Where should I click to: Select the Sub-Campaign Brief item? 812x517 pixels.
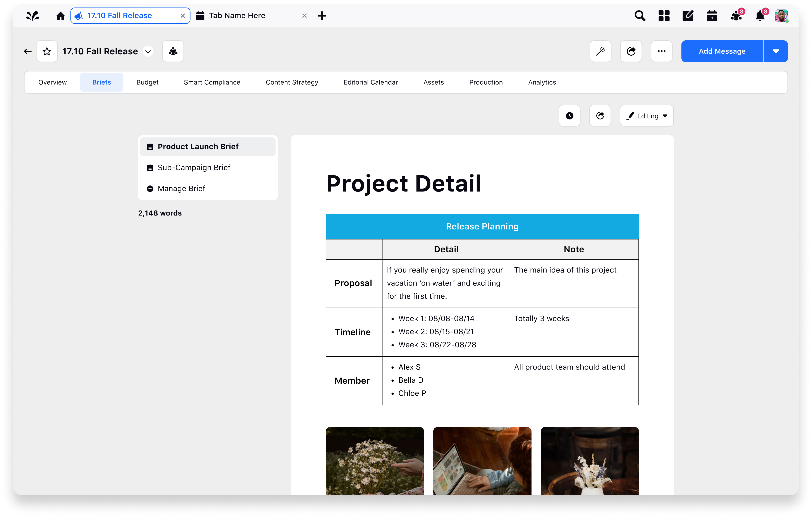[x=194, y=168]
